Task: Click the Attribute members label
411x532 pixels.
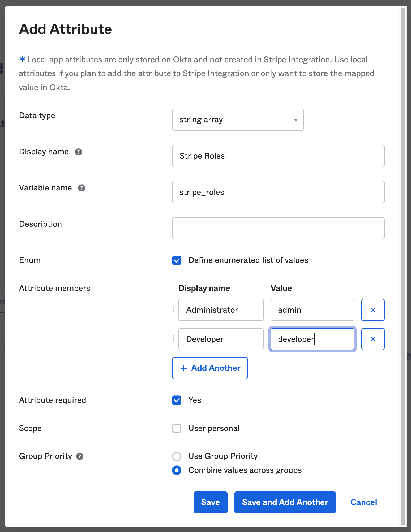Action: tap(55, 288)
